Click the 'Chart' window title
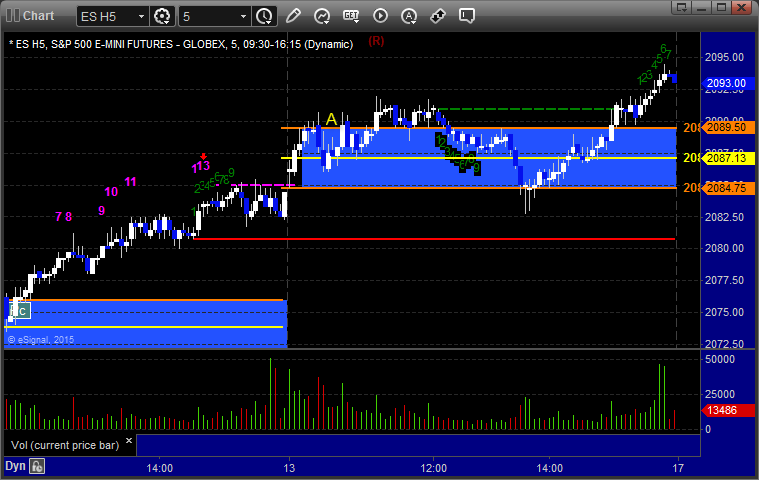Viewport: 759px width, 480px height. 39,15
